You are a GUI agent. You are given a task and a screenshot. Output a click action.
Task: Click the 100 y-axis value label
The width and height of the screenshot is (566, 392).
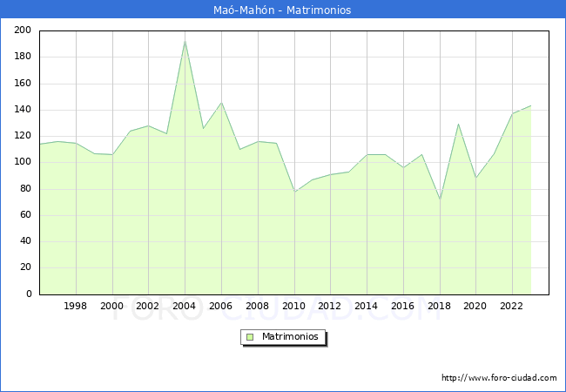tap(23, 162)
